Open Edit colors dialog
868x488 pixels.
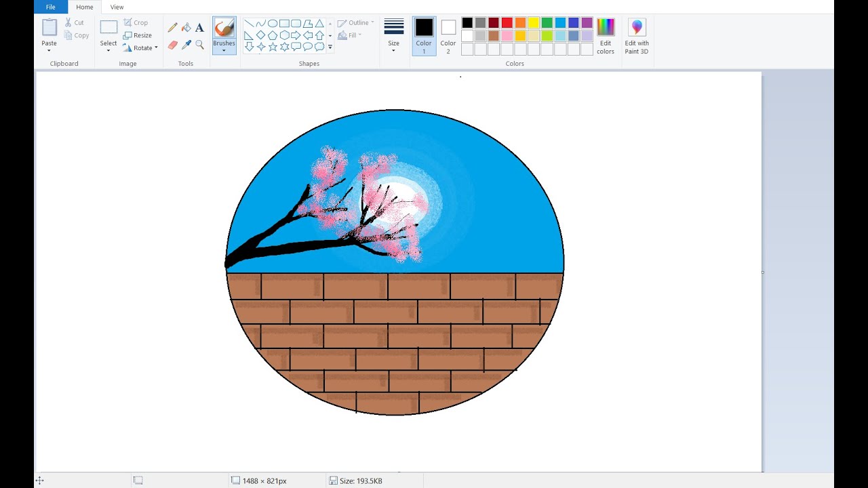click(606, 37)
